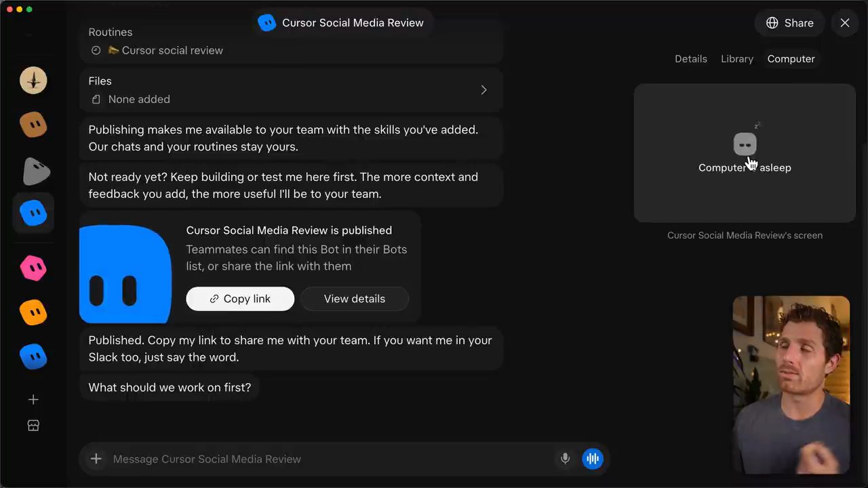Add a new bot with sidebar plus
This screenshot has height=488, width=868.
point(33,400)
